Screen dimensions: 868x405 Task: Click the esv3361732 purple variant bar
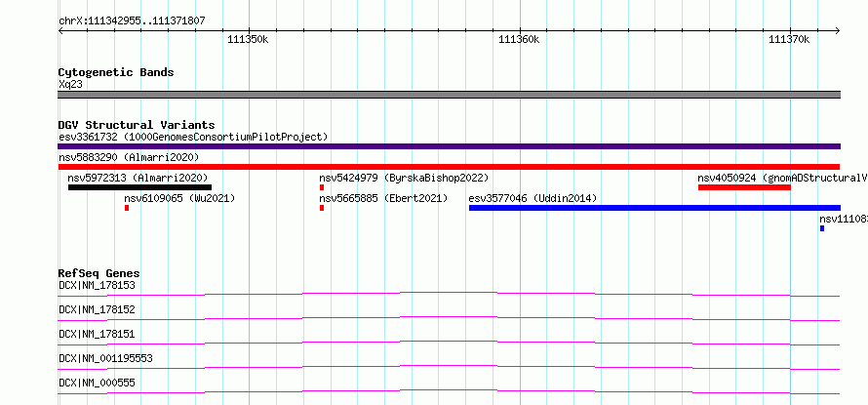point(449,146)
